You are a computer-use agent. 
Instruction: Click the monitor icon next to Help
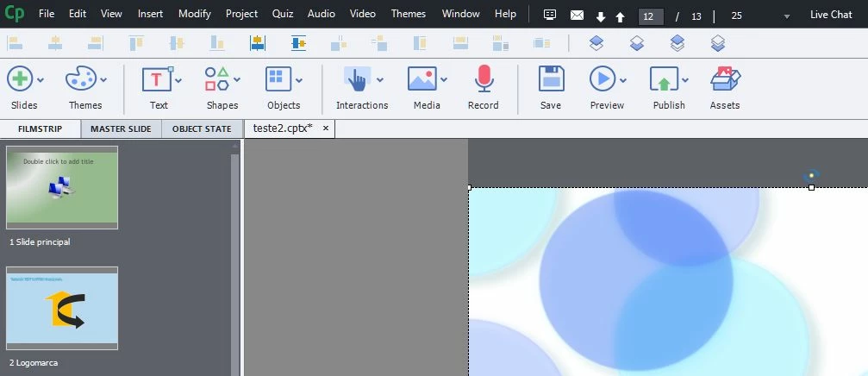[x=550, y=15]
